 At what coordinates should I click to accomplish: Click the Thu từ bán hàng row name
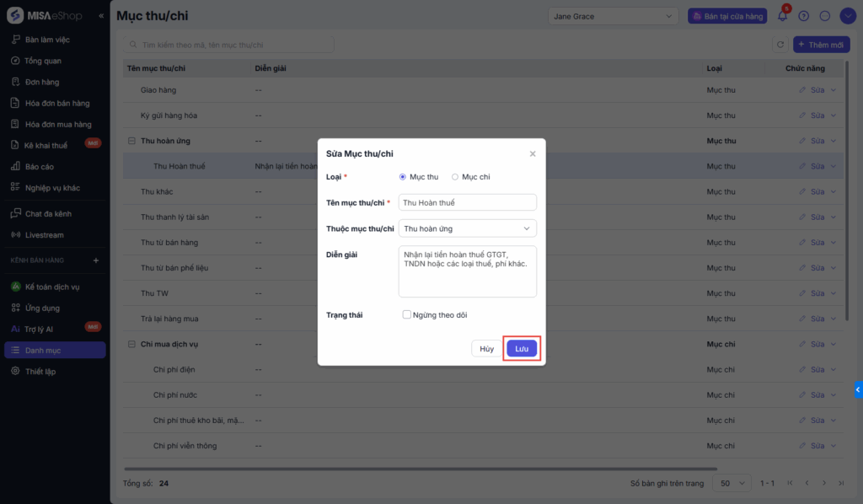[169, 243]
